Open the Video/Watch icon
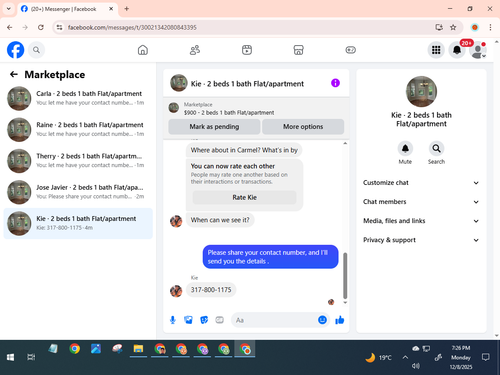The width and height of the screenshot is (500, 375). pos(247,50)
